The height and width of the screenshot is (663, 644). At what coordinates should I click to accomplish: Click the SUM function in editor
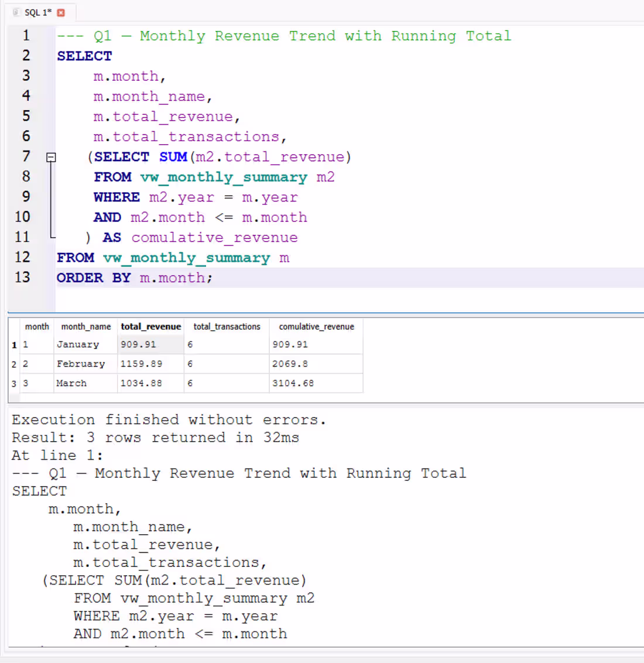(x=173, y=157)
